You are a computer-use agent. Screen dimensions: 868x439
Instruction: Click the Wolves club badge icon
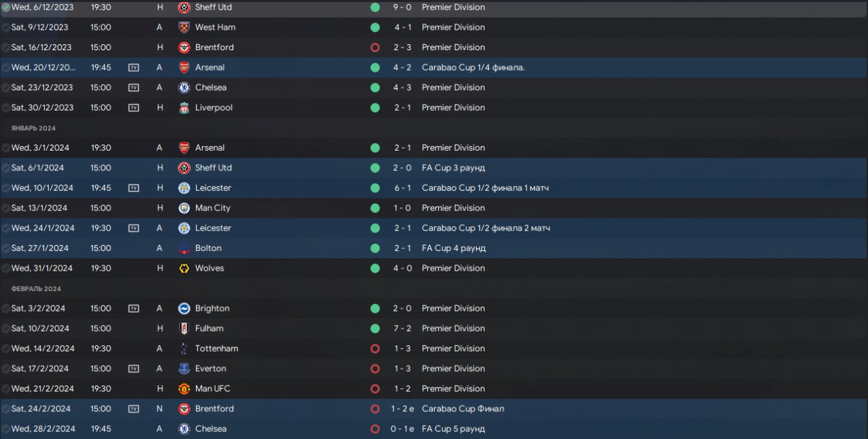click(184, 268)
